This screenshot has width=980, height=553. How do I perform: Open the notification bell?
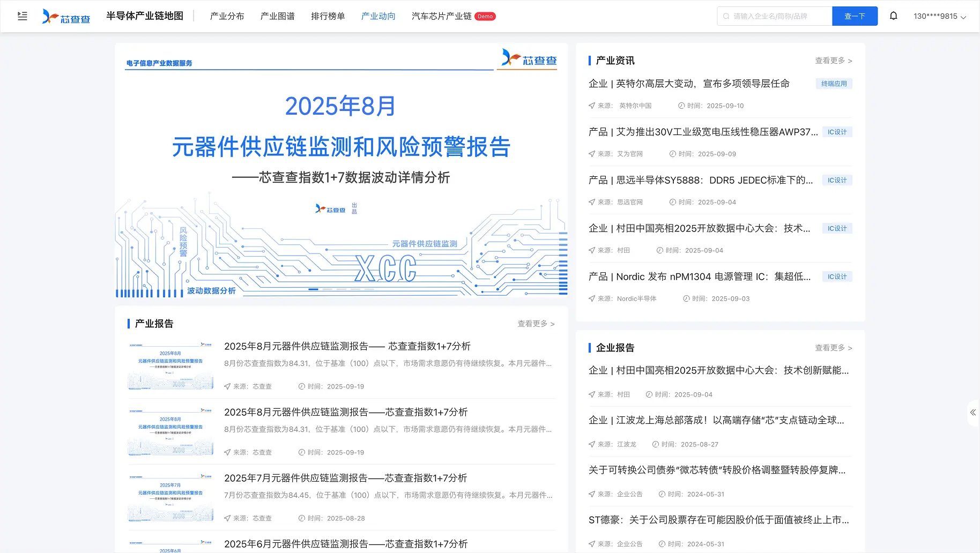(893, 16)
